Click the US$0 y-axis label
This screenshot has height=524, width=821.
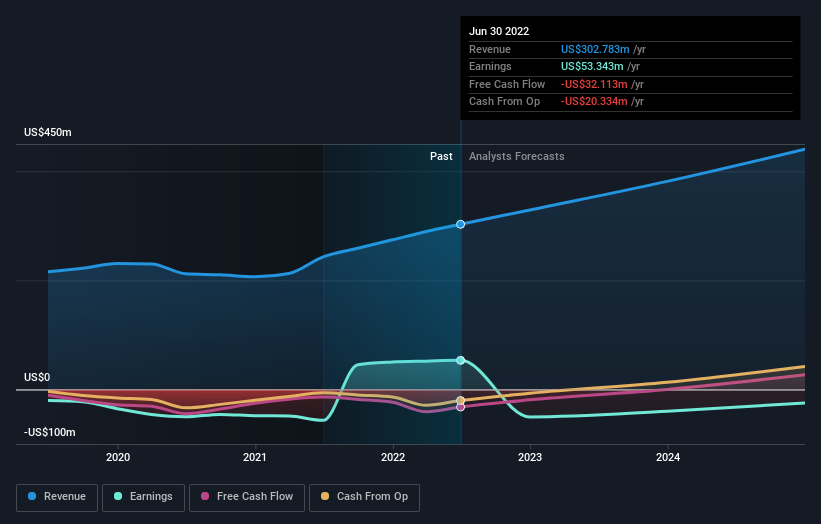click(x=37, y=377)
